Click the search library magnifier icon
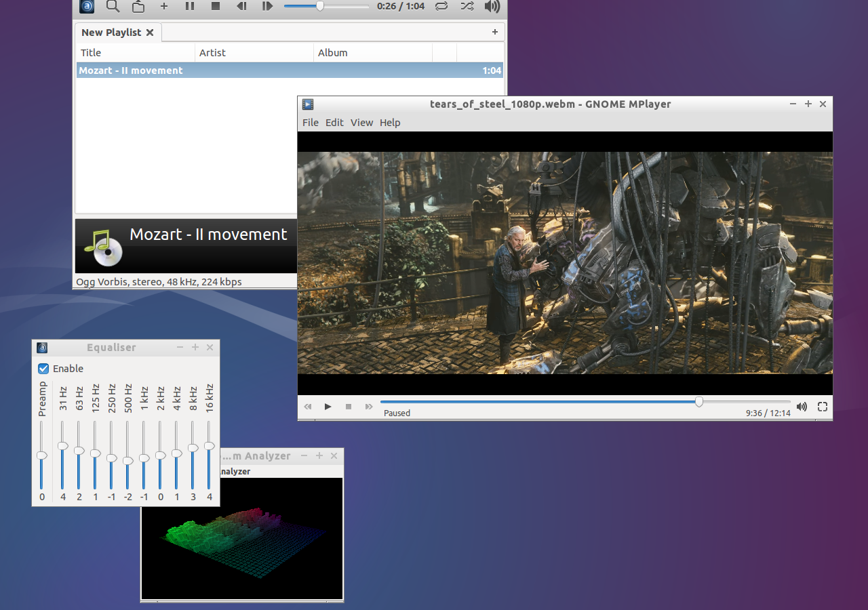Image resolution: width=868 pixels, height=610 pixels. 113,6
